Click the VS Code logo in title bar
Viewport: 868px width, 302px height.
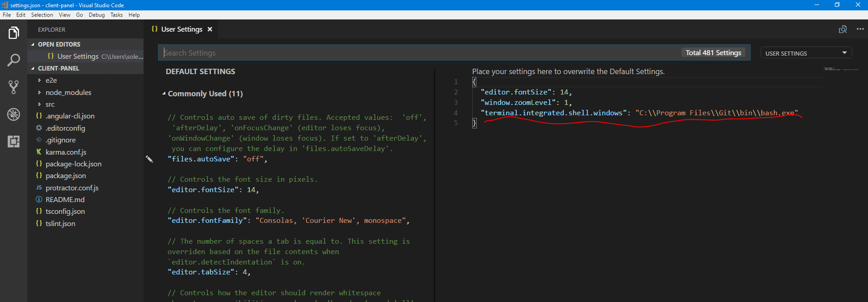pos(5,5)
